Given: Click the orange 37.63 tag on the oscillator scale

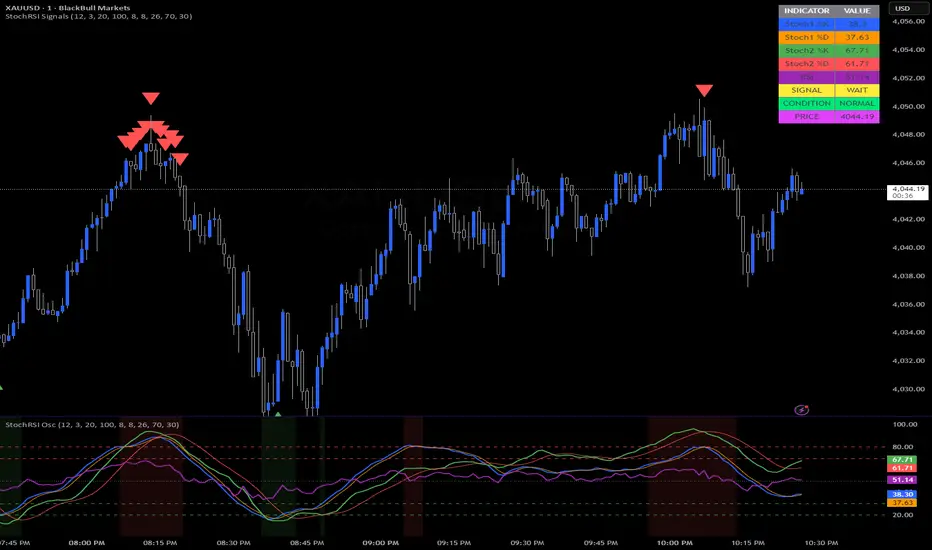Looking at the screenshot, I should tap(902, 502).
